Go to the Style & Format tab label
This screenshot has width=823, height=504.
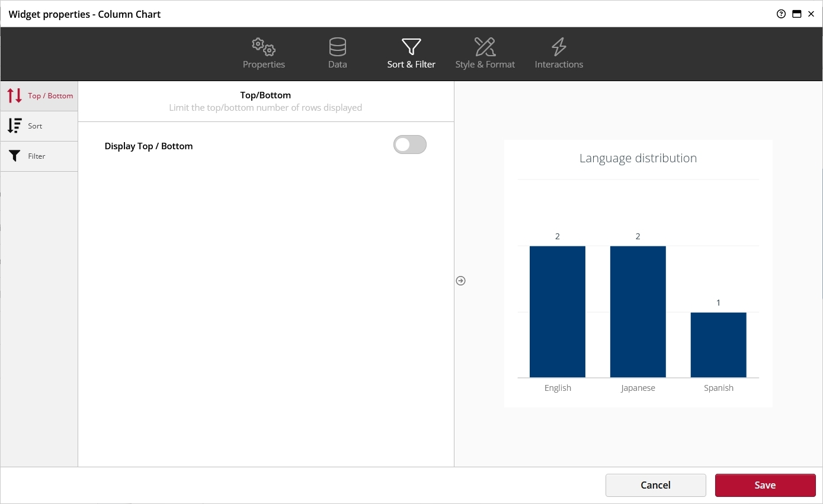point(485,64)
